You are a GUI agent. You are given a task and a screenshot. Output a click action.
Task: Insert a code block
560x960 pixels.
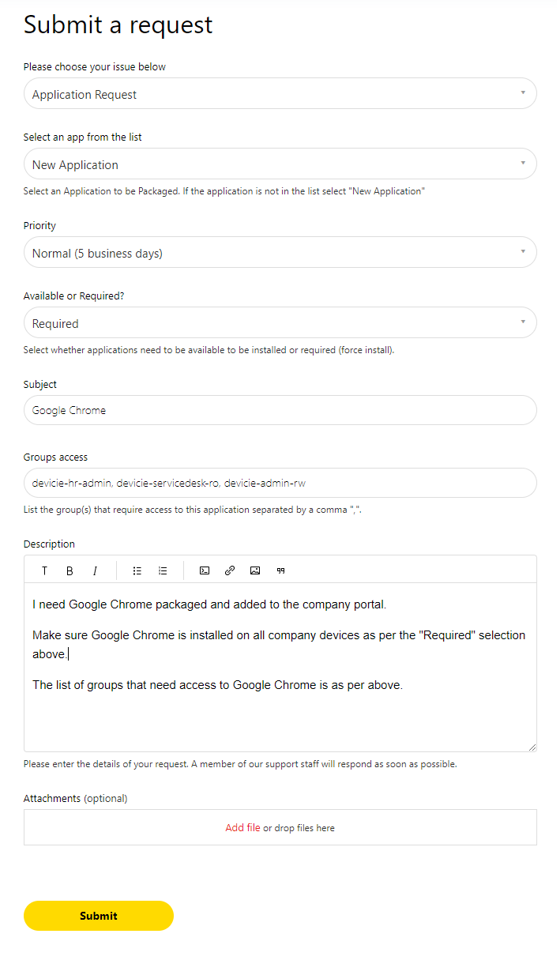[x=205, y=570]
